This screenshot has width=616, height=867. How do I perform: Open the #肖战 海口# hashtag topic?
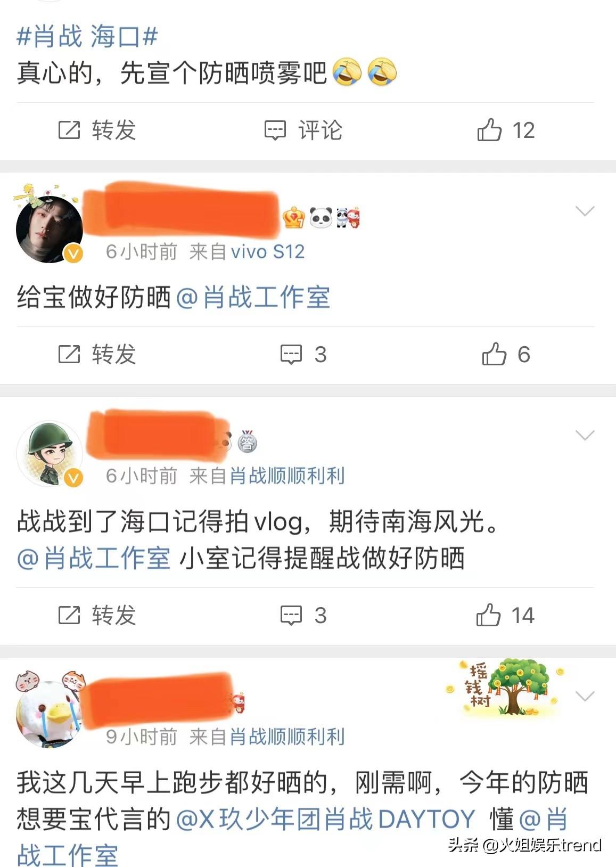(87, 37)
